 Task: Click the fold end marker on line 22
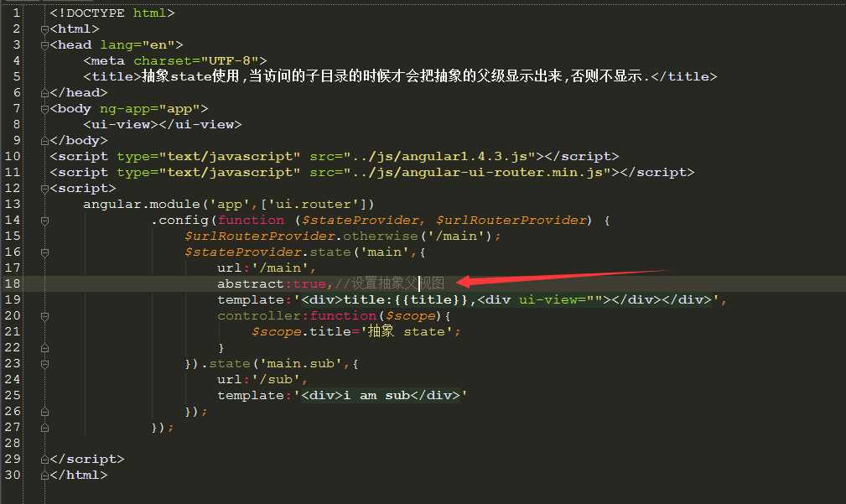coord(44,347)
